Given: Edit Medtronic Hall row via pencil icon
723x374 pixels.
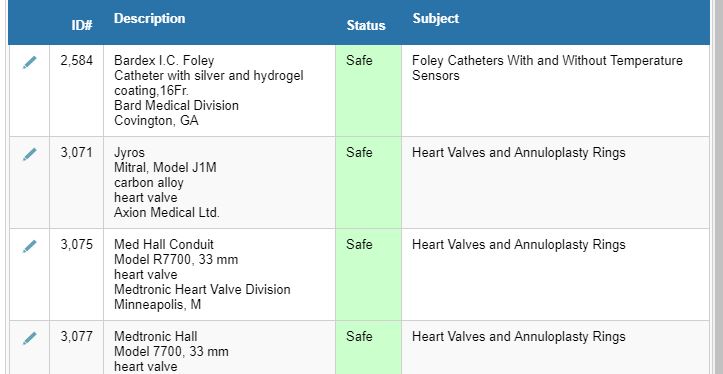Looking at the screenshot, I should pyautogui.click(x=30, y=338).
